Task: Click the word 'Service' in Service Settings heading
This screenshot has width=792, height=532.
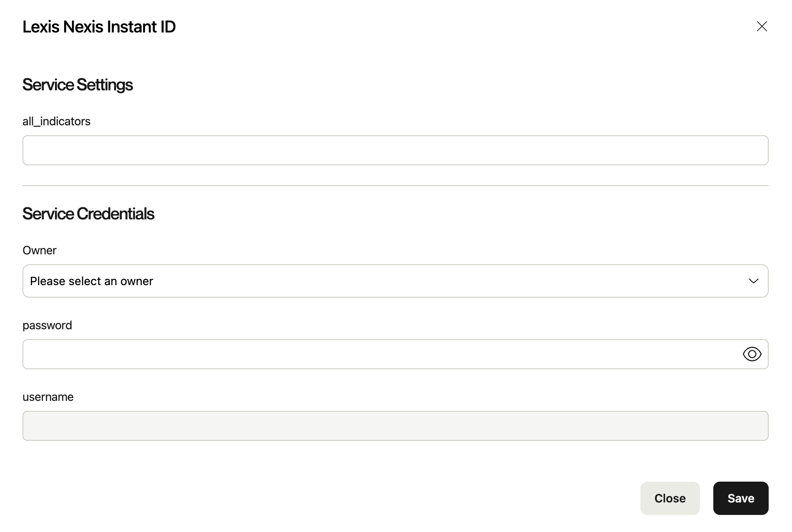Action: point(48,85)
